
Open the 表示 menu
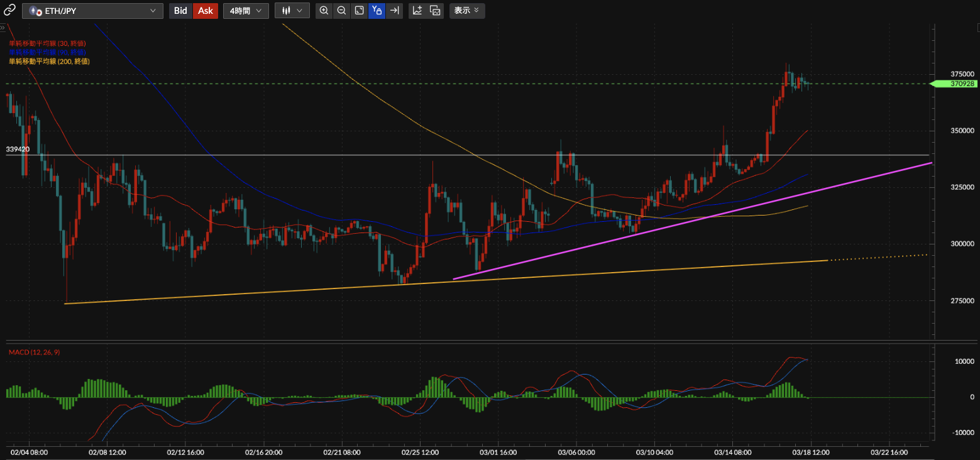[466, 11]
